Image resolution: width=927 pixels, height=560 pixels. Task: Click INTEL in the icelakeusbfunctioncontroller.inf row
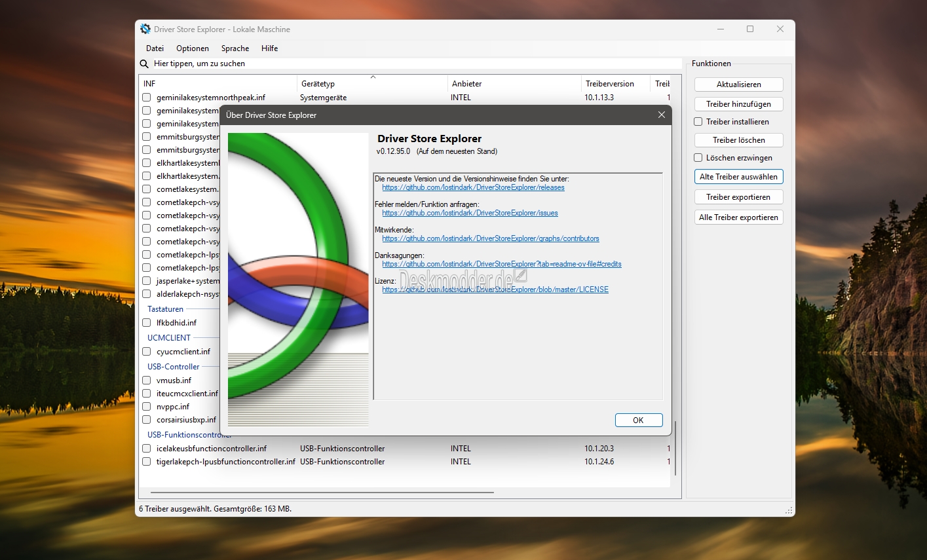pos(461,449)
